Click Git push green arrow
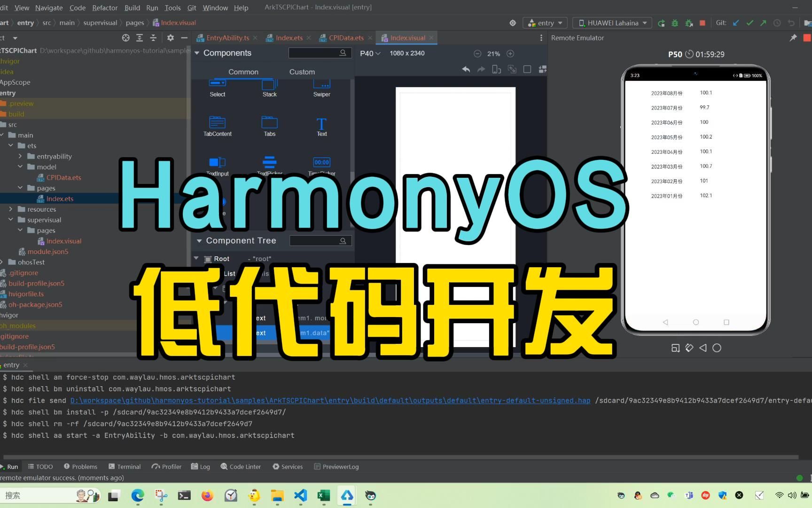The width and height of the screenshot is (812, 508). 763,23
